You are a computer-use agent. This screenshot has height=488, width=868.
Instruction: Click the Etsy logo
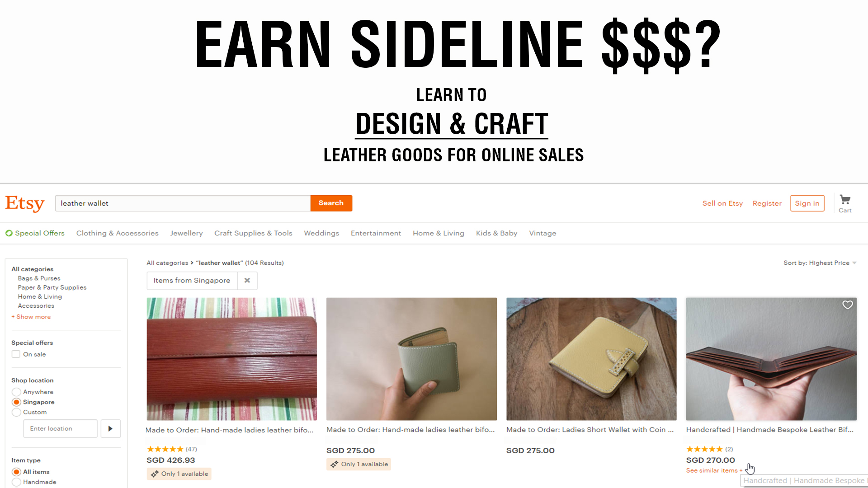(x=25, y=203)
